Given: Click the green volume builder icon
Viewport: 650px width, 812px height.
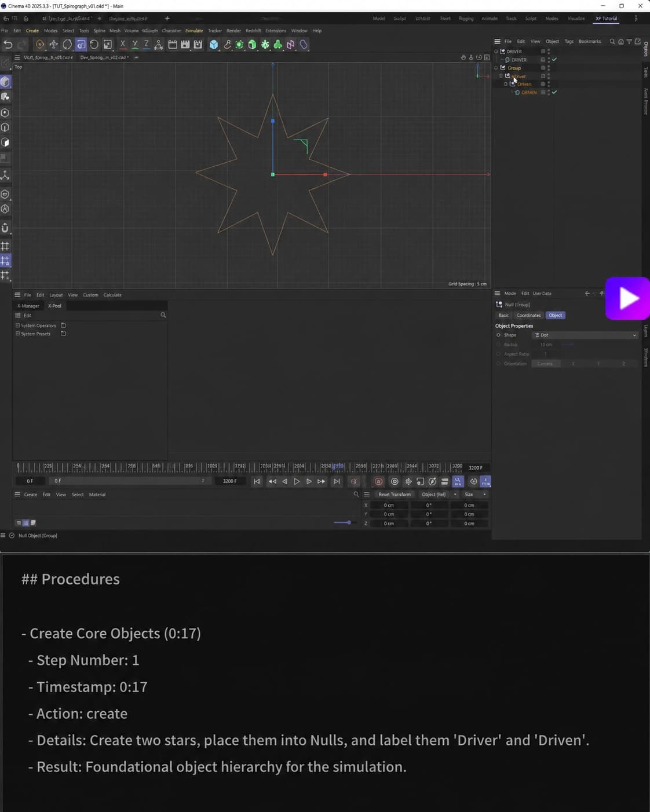Looking at the screenshot, I should click(278, 45).
